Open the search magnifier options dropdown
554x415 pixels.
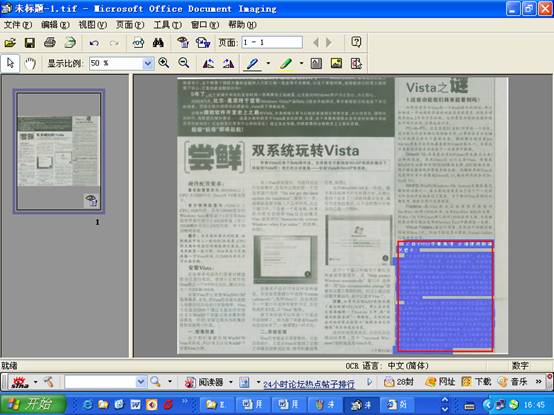[170, 381]
